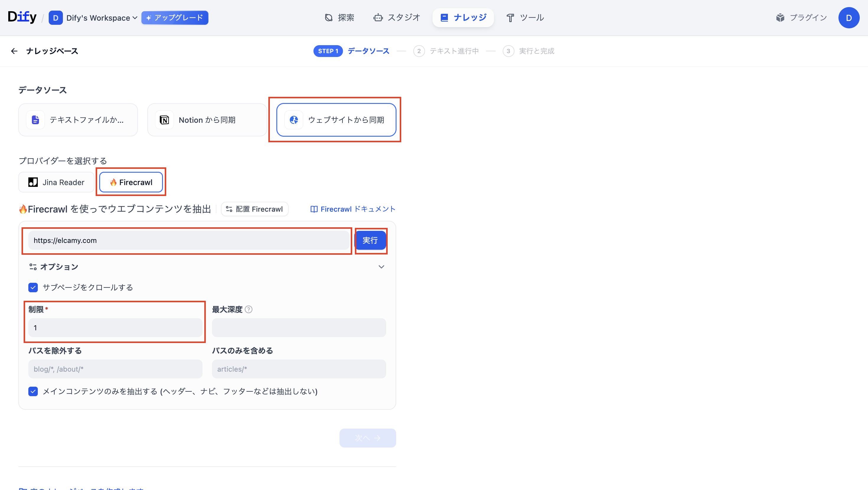This screenshot has width=868, height=490.
Task: Collapse the オプション section chevron
Action: click(x=381, y=267)
